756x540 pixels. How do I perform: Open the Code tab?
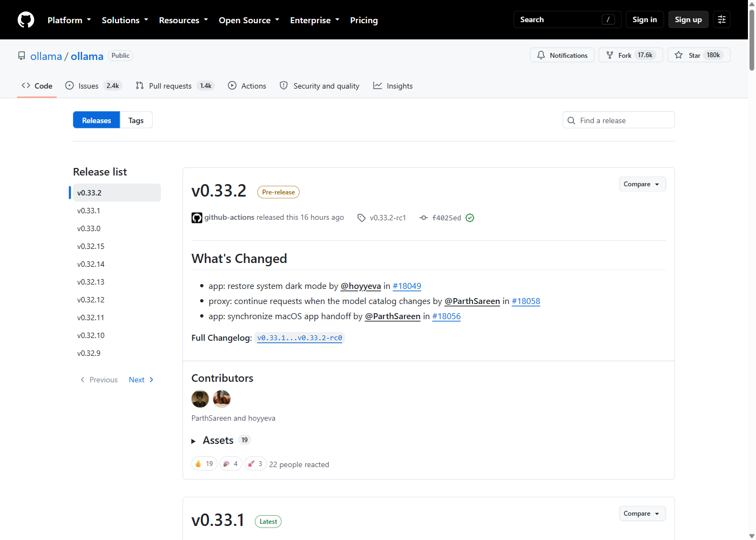point(37,86)
